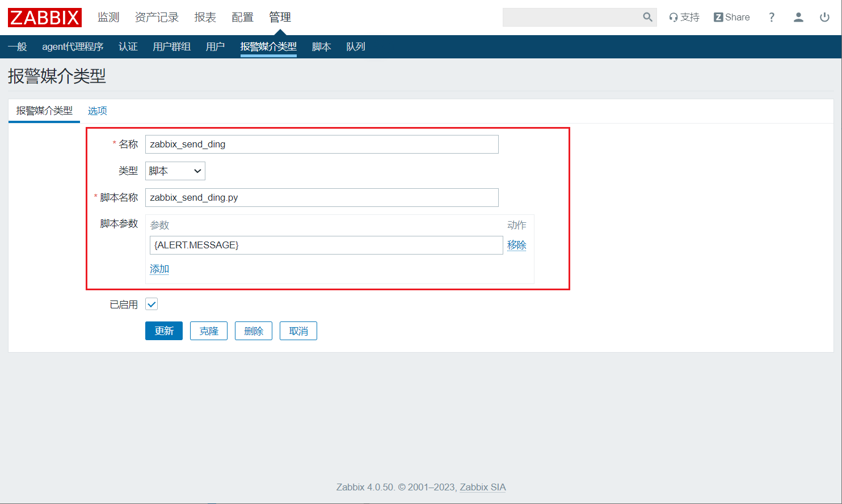Open help via question mark icon

[771, 18]
